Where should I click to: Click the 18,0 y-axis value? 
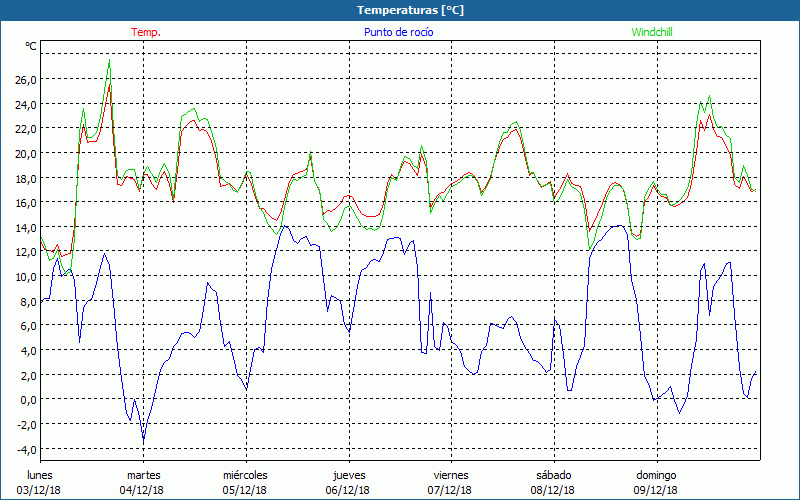point(24,179)
